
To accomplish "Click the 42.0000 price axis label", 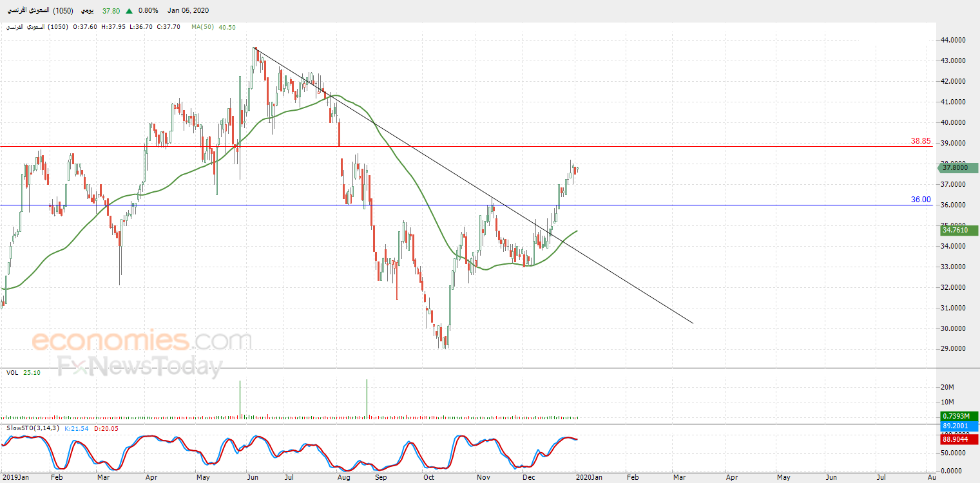I will tap(954, 81).
